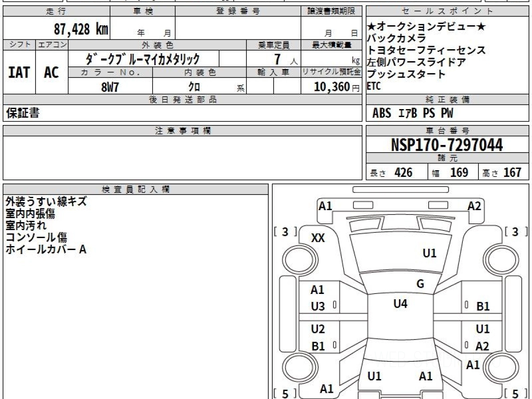
Task: Click the シフト header
Action: tap(20, 45)
